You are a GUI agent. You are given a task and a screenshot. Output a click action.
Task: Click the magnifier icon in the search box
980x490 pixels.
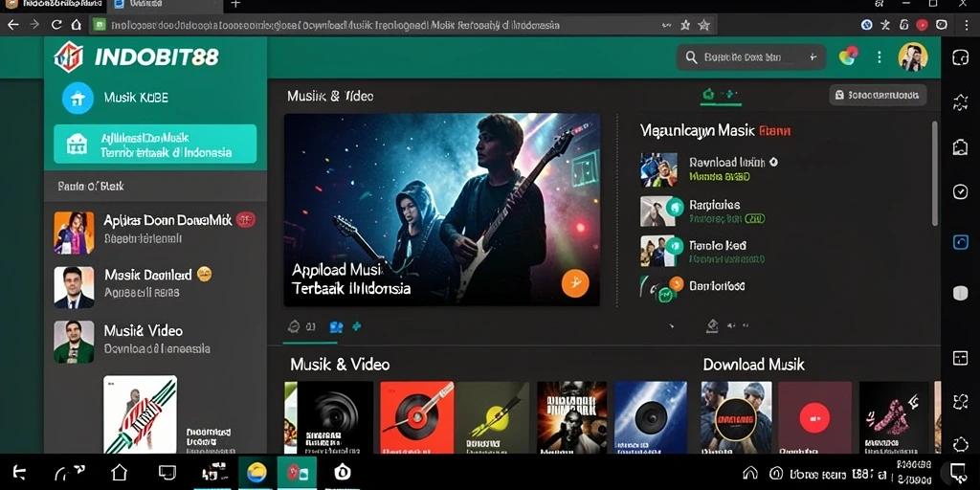[x=691, y=56]
